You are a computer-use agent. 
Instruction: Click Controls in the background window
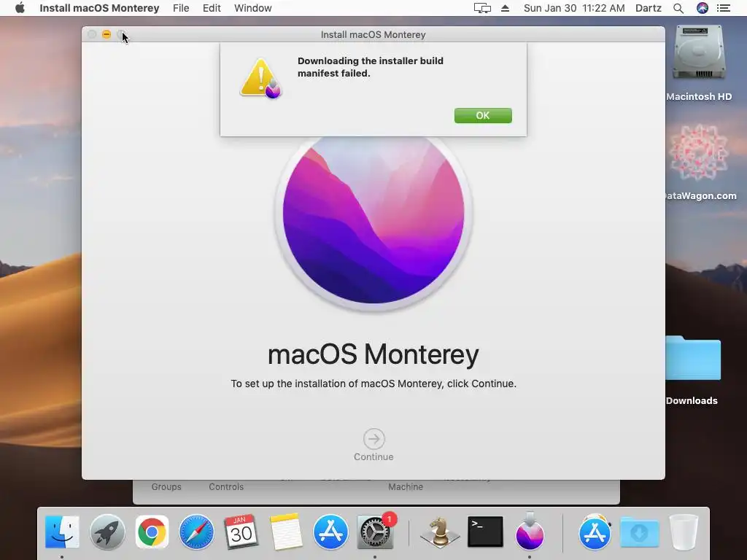226,486
